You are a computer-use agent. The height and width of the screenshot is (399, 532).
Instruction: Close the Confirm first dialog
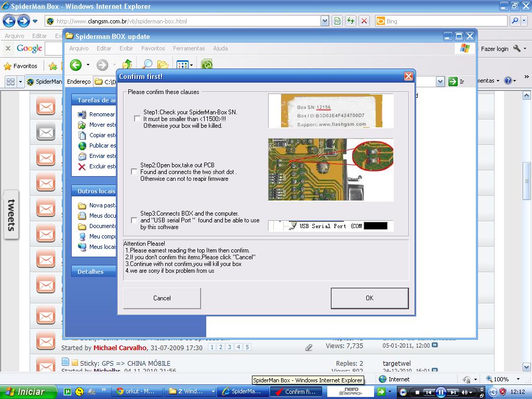point(408,76)
